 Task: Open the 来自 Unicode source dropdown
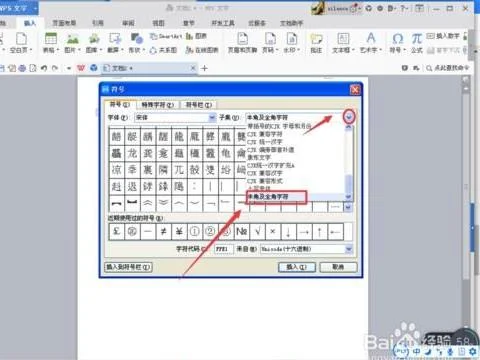[306, 249]
